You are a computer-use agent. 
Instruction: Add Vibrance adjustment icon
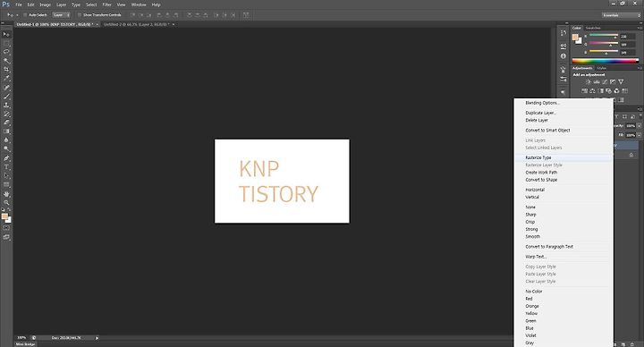(x=621, y=81)
